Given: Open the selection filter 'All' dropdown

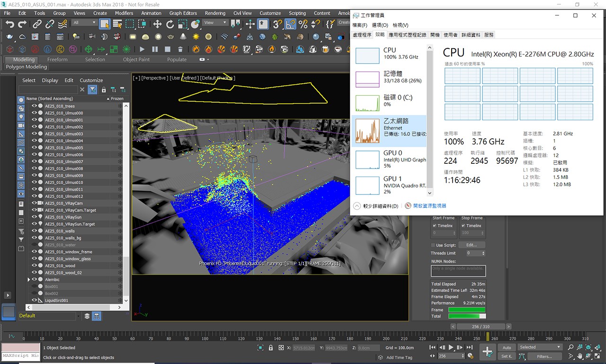Looking at the screenshot, I should coord(84,23).
